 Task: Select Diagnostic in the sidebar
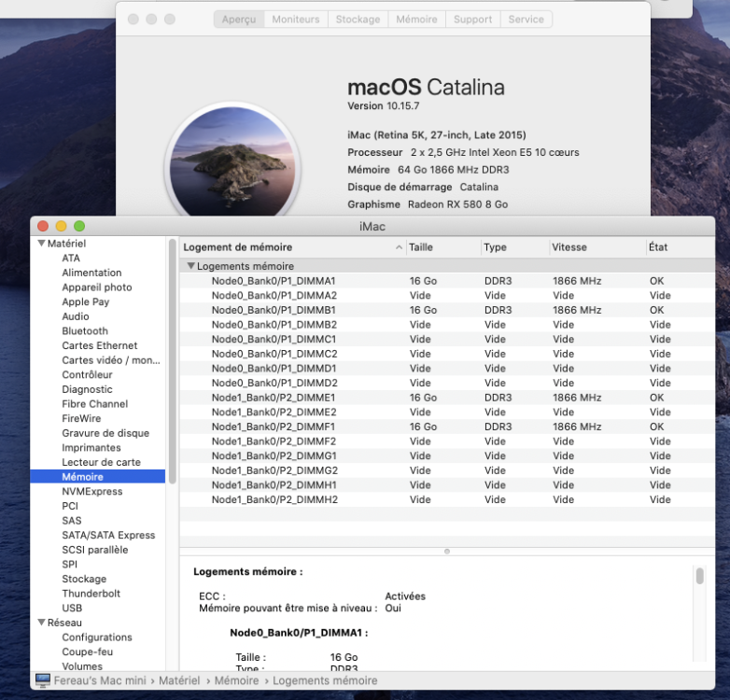[87, 389]
